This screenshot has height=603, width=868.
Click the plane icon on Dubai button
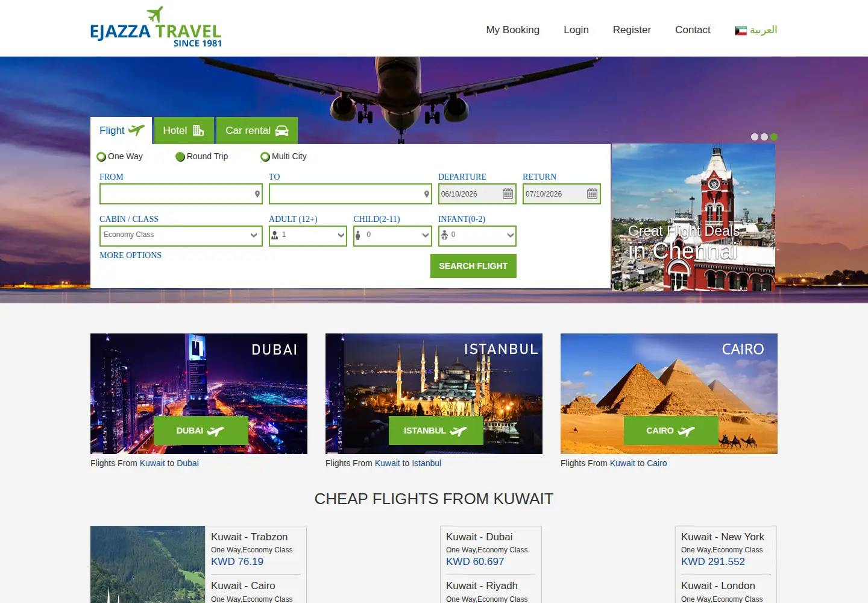coord(215,431)
